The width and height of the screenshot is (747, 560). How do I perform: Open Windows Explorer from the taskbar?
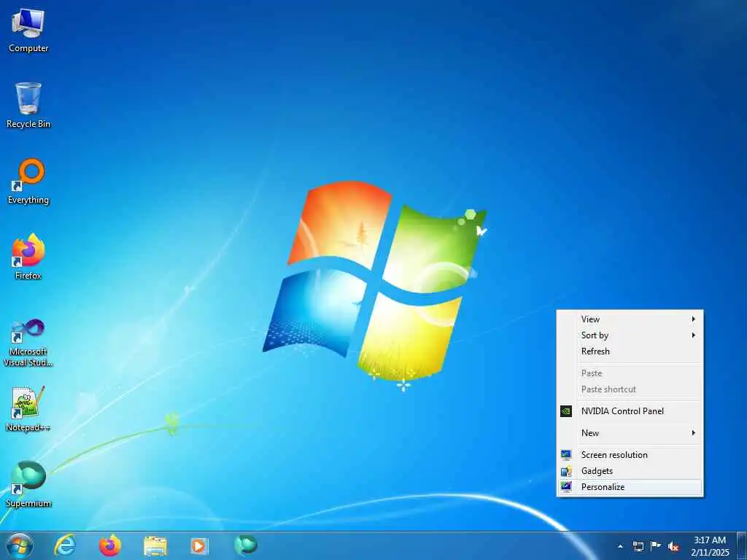[x=155, y=546]
